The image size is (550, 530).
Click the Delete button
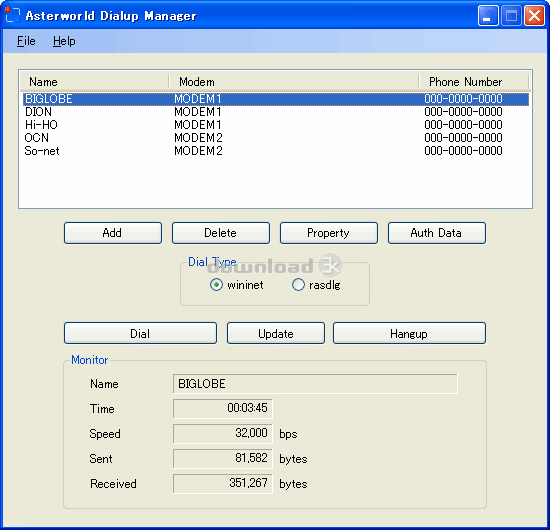221,233
